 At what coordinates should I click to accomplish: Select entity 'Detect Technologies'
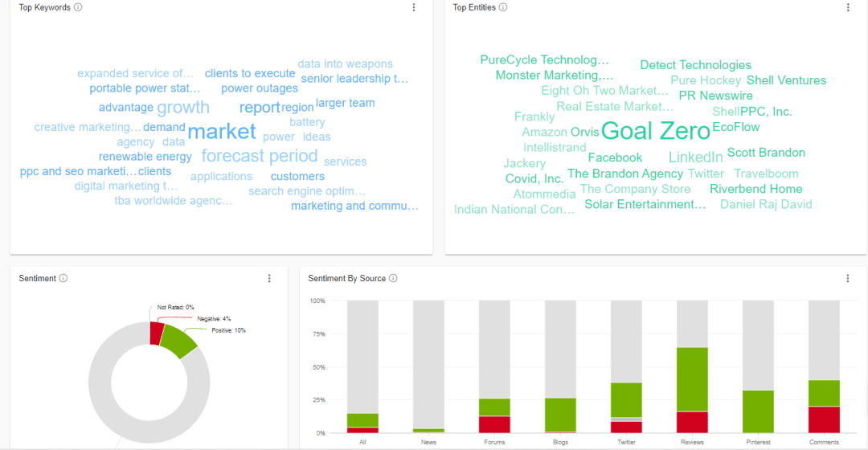[x=695, y=65]
